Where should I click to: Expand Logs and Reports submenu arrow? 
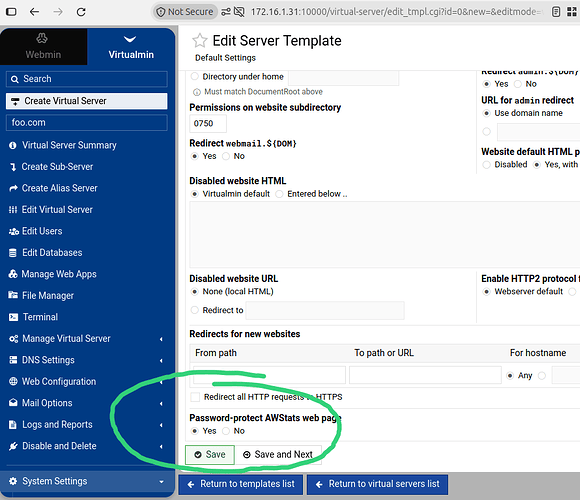(x=161, y=425)
